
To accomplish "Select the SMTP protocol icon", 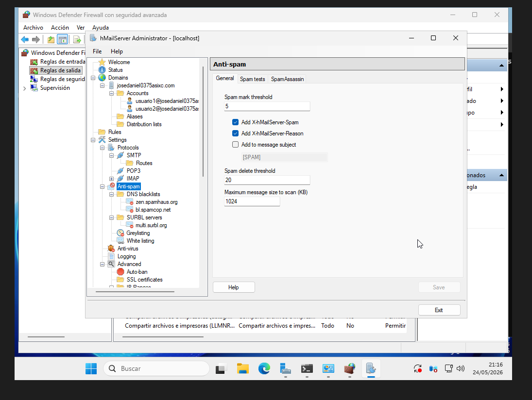I will click(x=120, y=155).
